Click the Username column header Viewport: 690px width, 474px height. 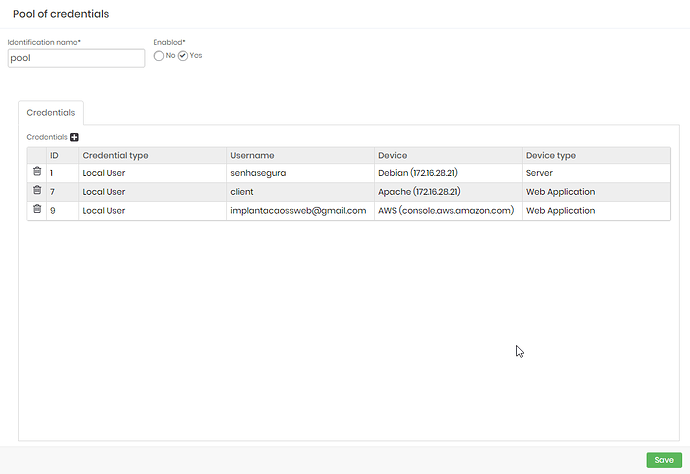click(x=300, y=155)
